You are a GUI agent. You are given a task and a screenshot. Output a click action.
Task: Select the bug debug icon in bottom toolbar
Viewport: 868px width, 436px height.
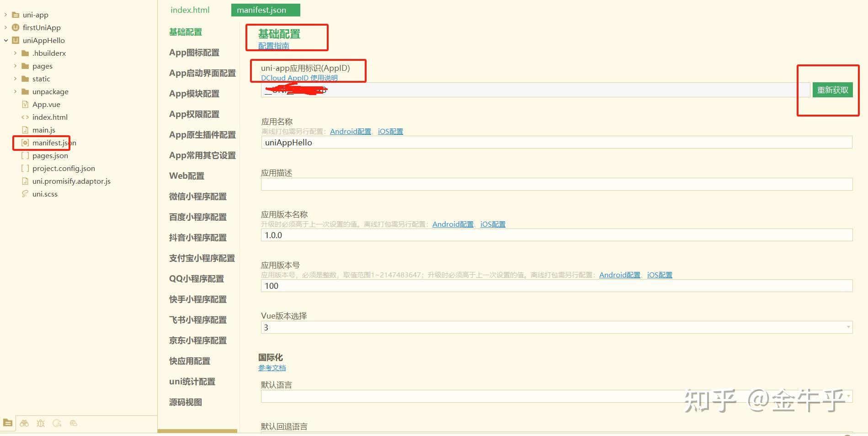[x=40, y=423]
